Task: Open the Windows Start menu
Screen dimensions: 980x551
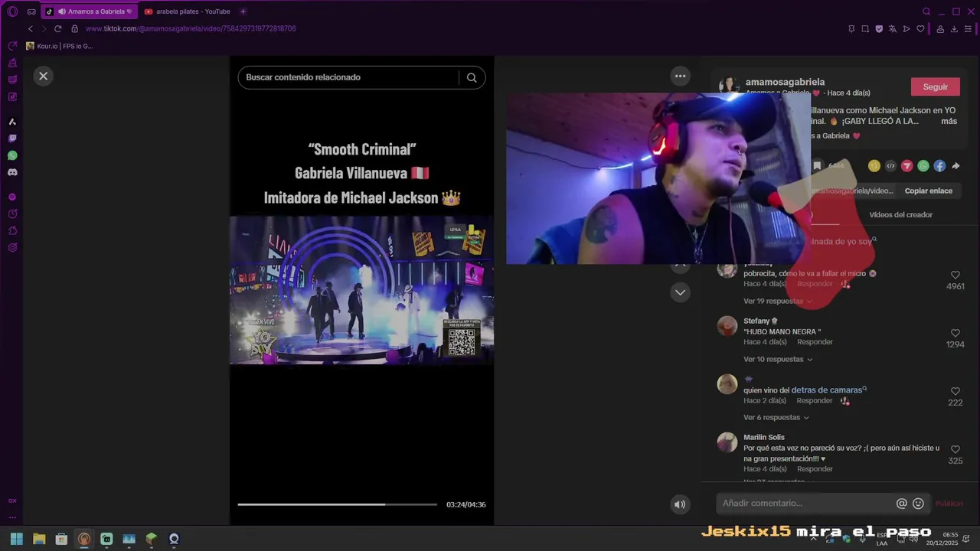Action: tap(16, 539)
